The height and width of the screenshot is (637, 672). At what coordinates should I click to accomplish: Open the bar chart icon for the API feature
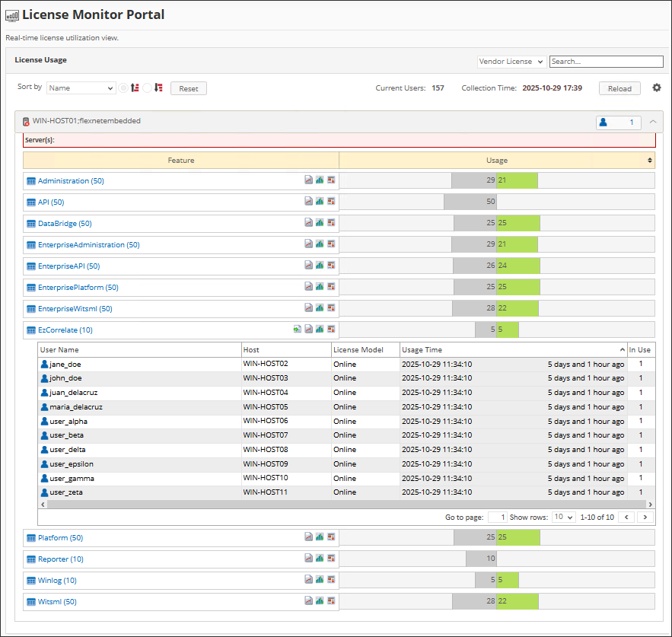pos(320,201)
